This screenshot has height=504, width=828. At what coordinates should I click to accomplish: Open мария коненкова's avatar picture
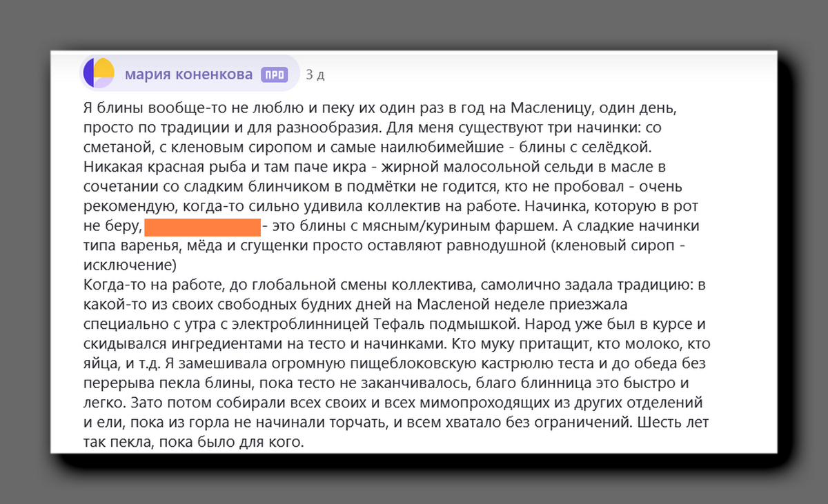[x=99, y=74]
